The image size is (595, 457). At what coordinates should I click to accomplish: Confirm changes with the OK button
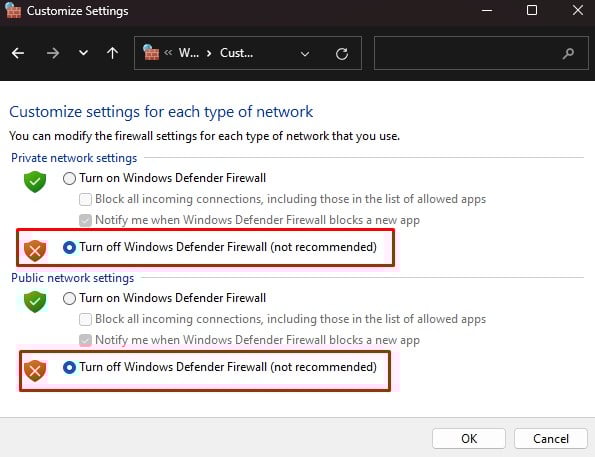click(469, 438)
